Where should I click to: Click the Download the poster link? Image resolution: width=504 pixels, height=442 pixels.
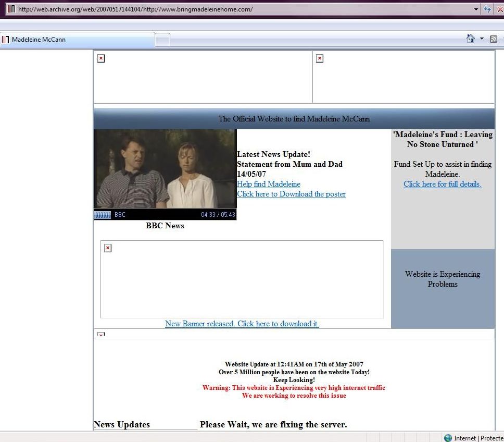[291, 194]
